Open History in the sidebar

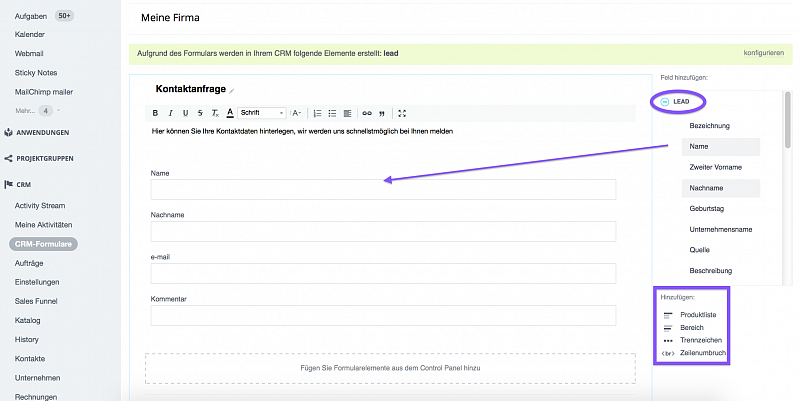(27, 340)
